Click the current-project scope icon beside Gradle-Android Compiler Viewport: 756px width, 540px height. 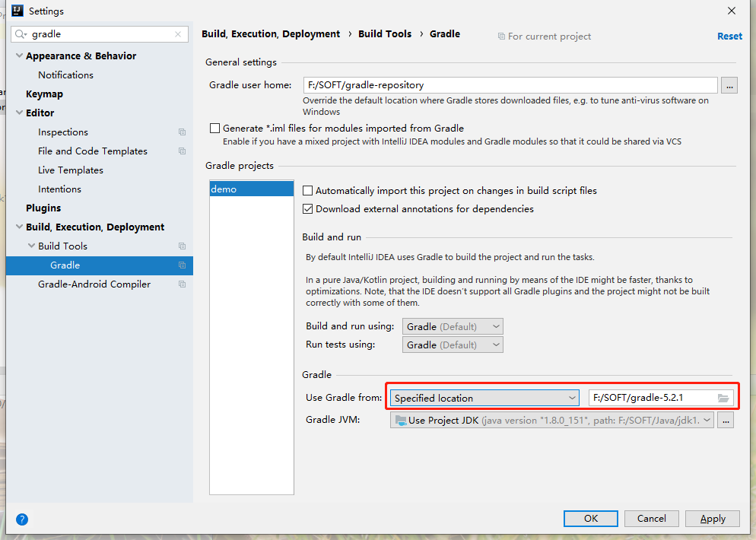[182, 284]
